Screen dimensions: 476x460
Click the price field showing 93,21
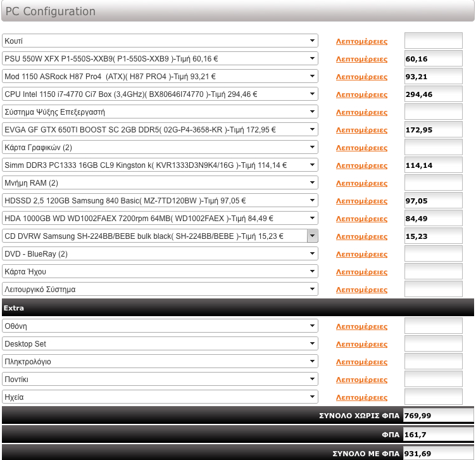coord(433,76)
